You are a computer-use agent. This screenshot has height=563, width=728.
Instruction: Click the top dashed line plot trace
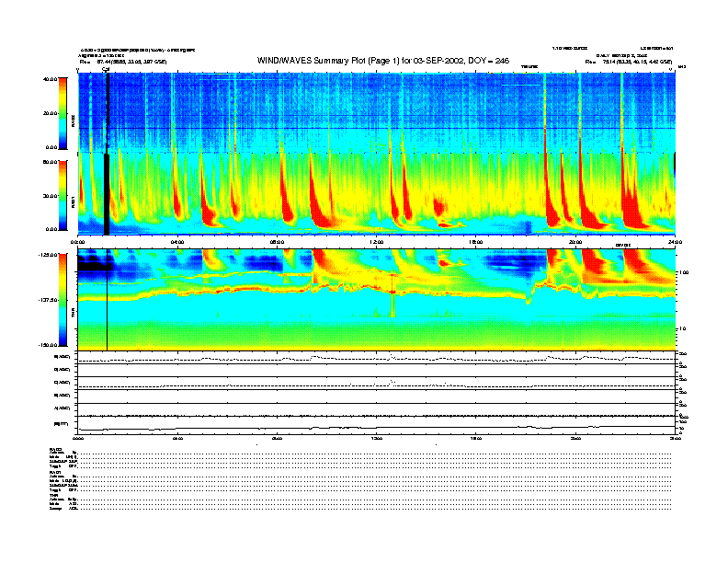point(377,359)
